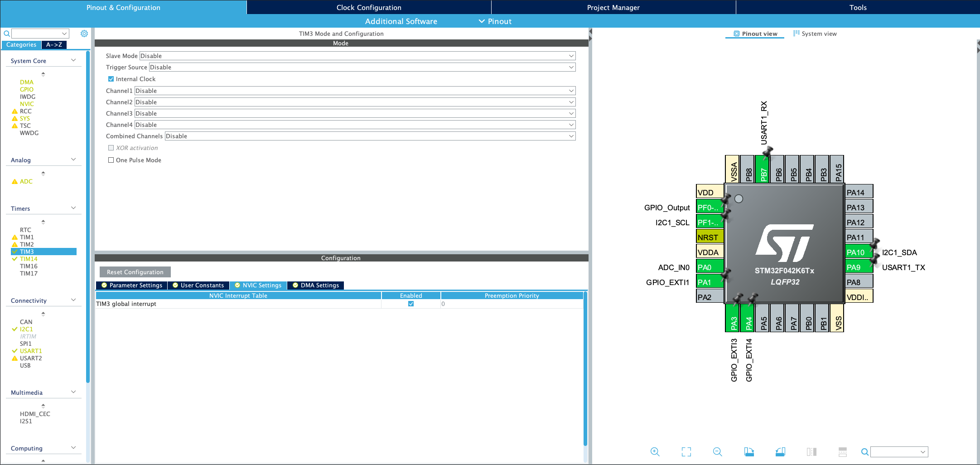Open the Parameter Settings tab
Image resolution: width=980 pixels, height=465 pixels.
tap(132, 285)
